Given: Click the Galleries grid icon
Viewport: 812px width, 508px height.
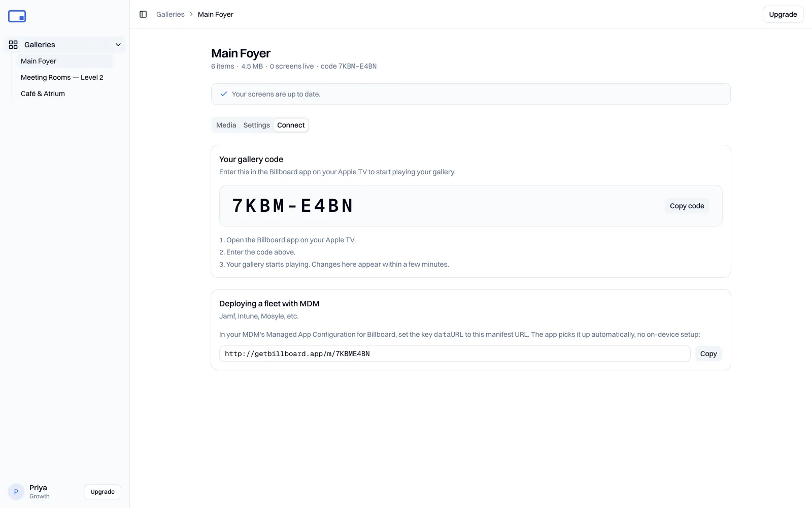Looking at the screenshot, I should click(13, 45).
